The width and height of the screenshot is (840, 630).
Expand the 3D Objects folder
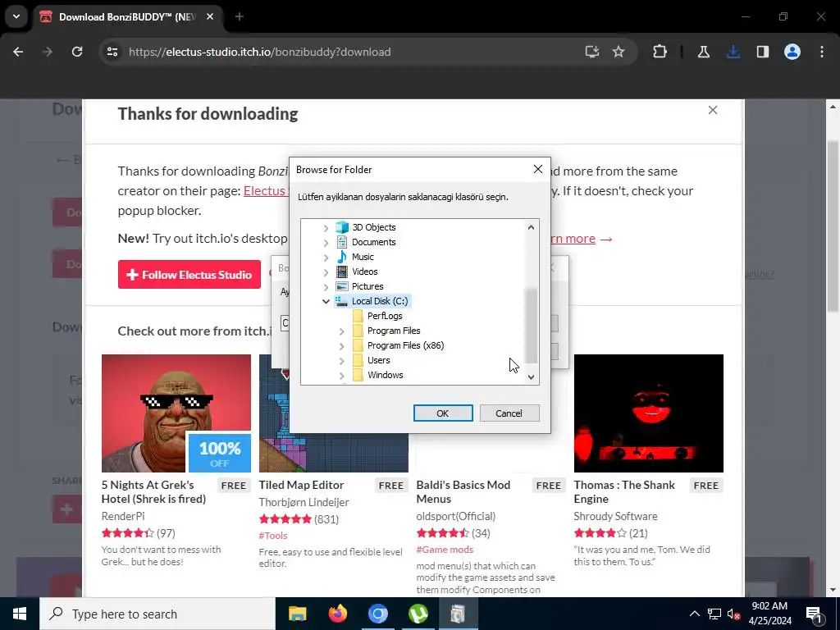coord(326,228)
